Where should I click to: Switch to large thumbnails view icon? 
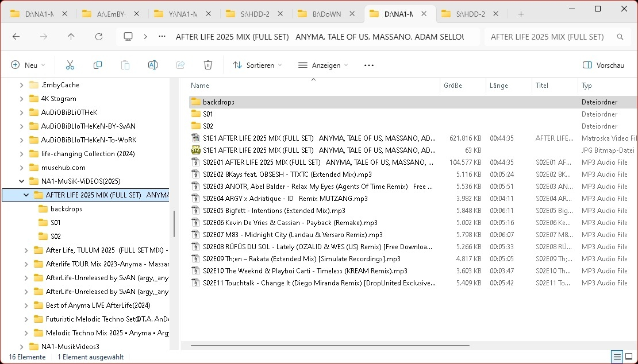pos(629,357)
